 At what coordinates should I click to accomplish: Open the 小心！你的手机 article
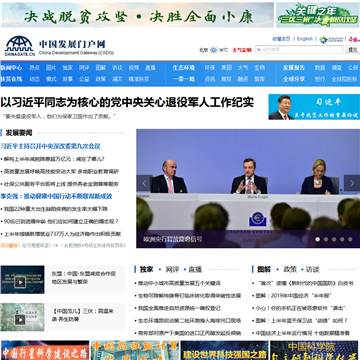[300, 308]
